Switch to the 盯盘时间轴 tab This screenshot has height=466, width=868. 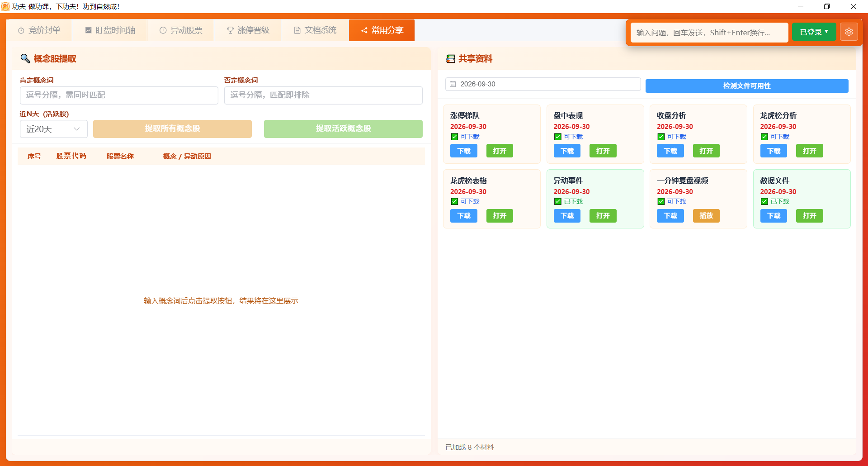110,30
